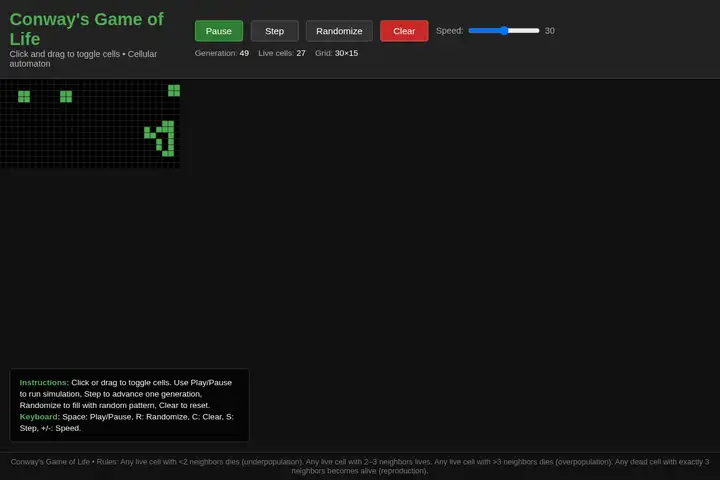
Task: Toggle a cell in the second block from the left
Action: point(66,96)
